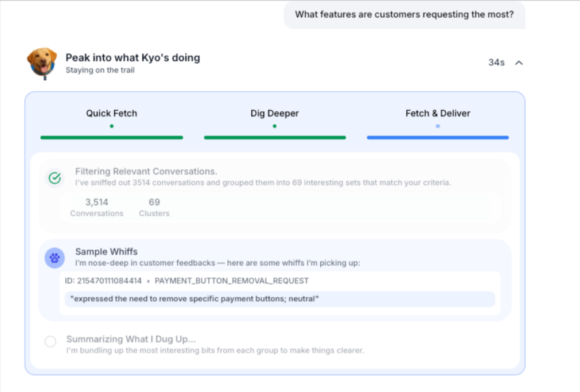Click the 69 Clusters stat
Viewport: 580px width, 392px height.
(x=154, y=207)
